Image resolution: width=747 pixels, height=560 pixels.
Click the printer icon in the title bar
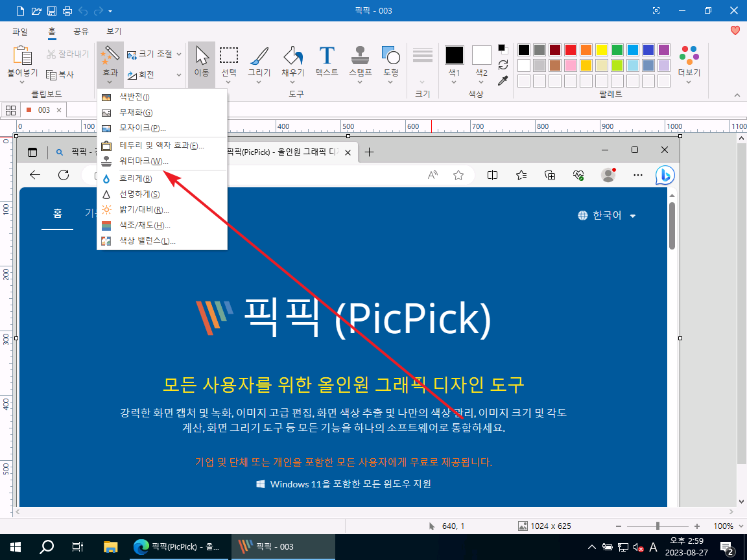67,10
